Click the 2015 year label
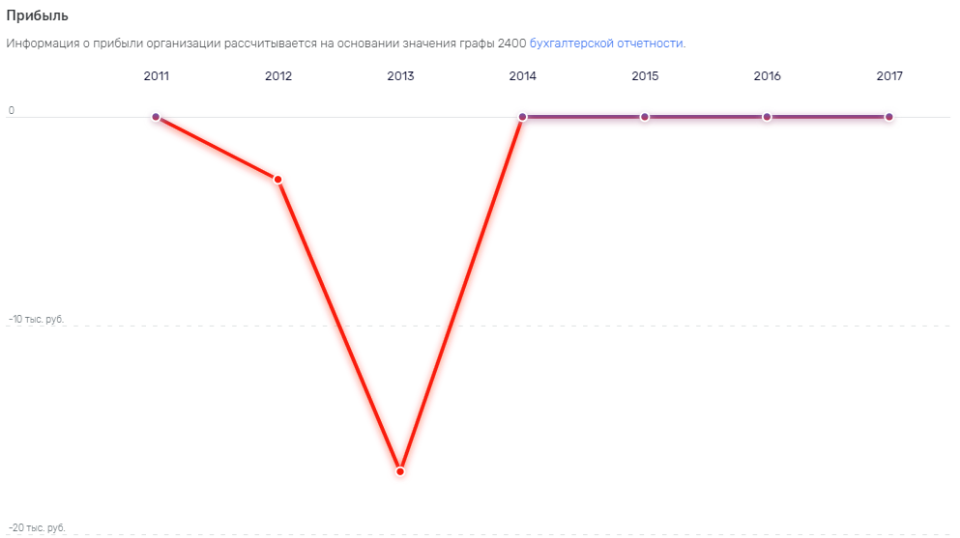 [645, 76]
